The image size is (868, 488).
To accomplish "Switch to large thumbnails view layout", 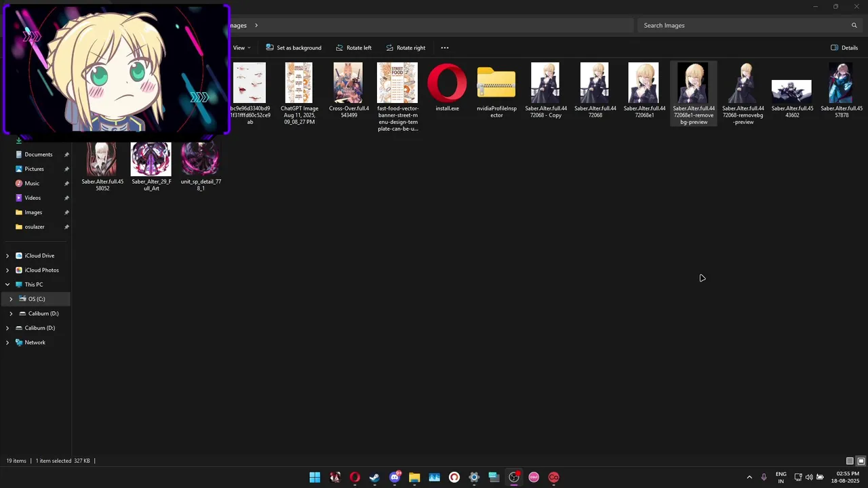I will [861, 461].
